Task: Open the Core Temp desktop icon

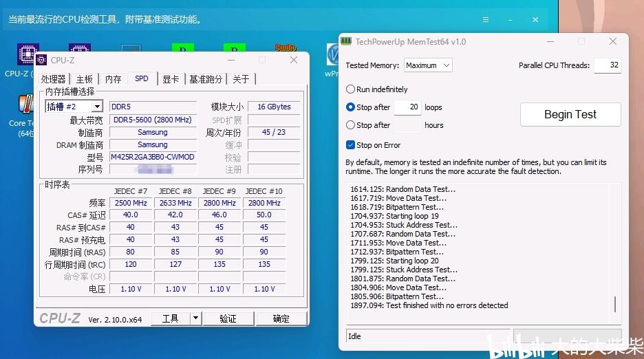Action: coord(26,104)
